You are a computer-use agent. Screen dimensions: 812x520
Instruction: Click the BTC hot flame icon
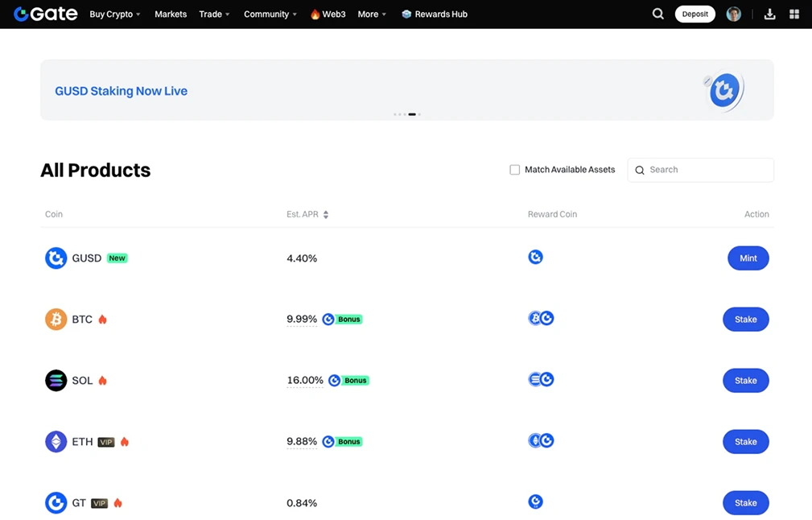(x=102, y=319)
